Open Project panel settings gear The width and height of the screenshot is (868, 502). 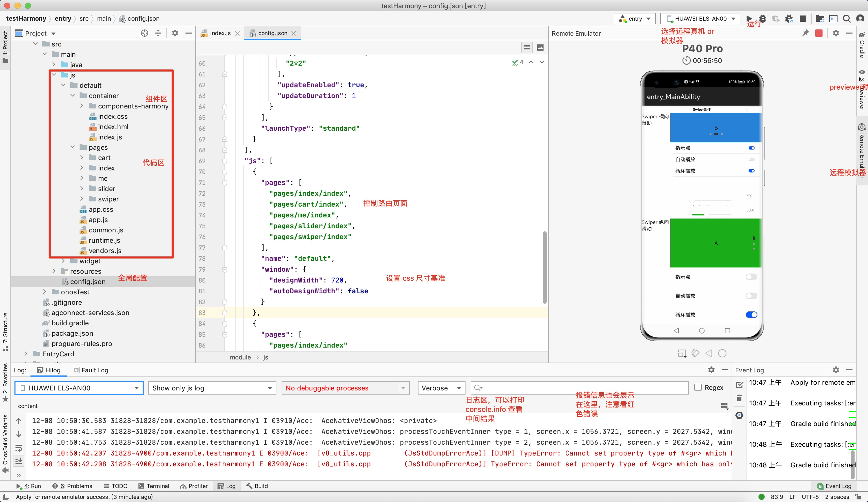175,33
